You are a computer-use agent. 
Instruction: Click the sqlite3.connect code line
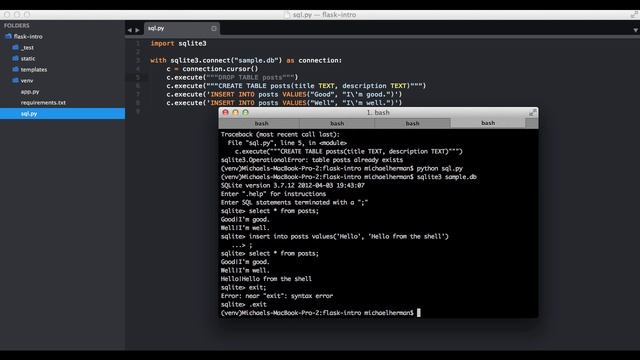click(x=246, y=60)
